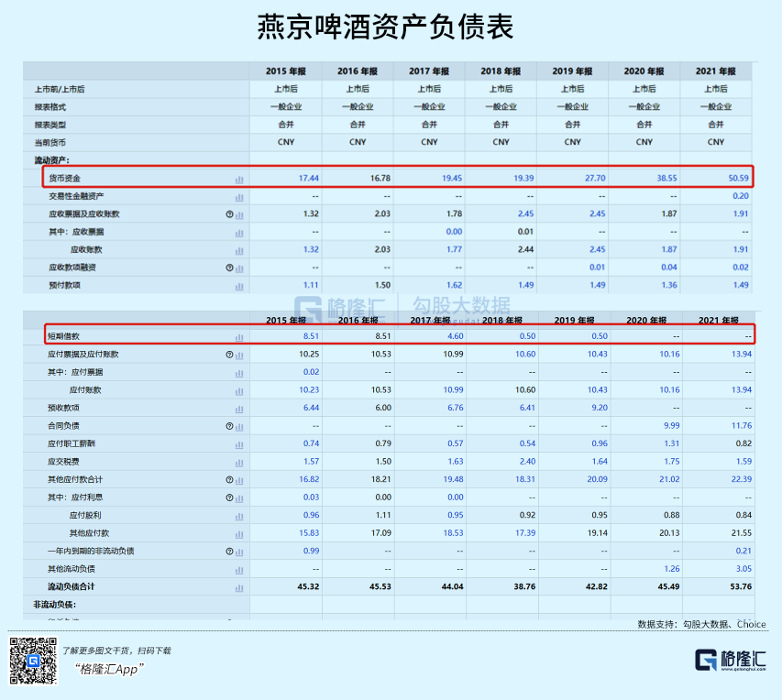Click the “格隆汇App” download text
The width and height of the screenshot is (782, 700).
(109, 669)
